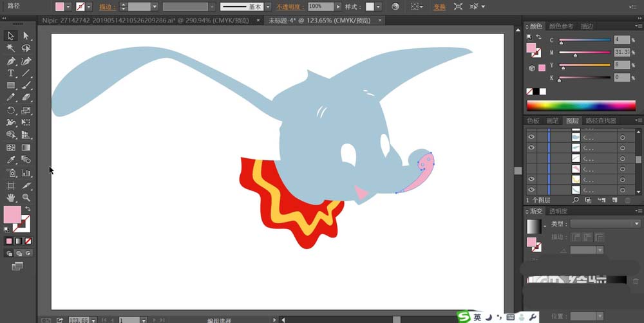Select the Line Segment tool
644x323 pixels.
pos(26,73)
